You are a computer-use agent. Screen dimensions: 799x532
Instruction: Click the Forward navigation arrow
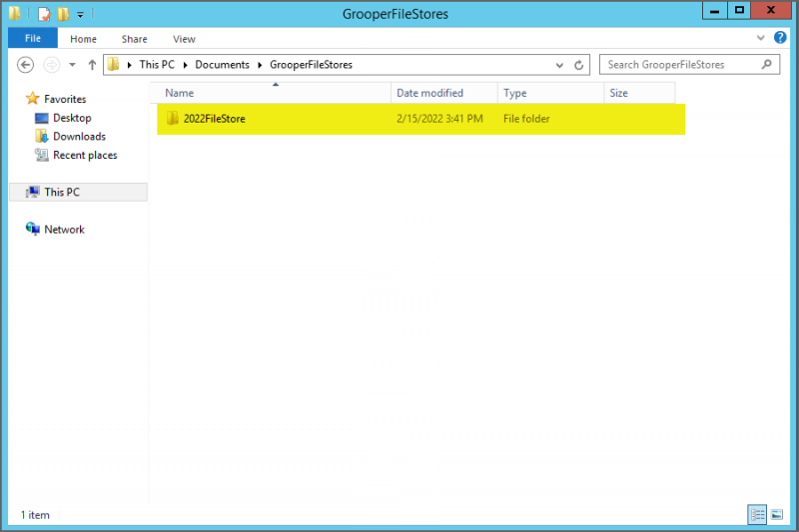(52, 65)
